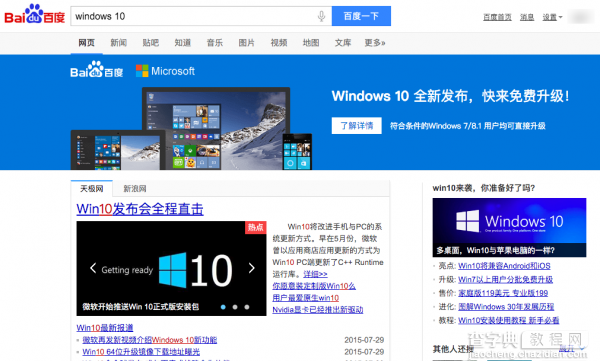
Task: Open Win10 64位升级镜像下载地址曝光 link
Action: pyautogui.click(x=141, y=352)
